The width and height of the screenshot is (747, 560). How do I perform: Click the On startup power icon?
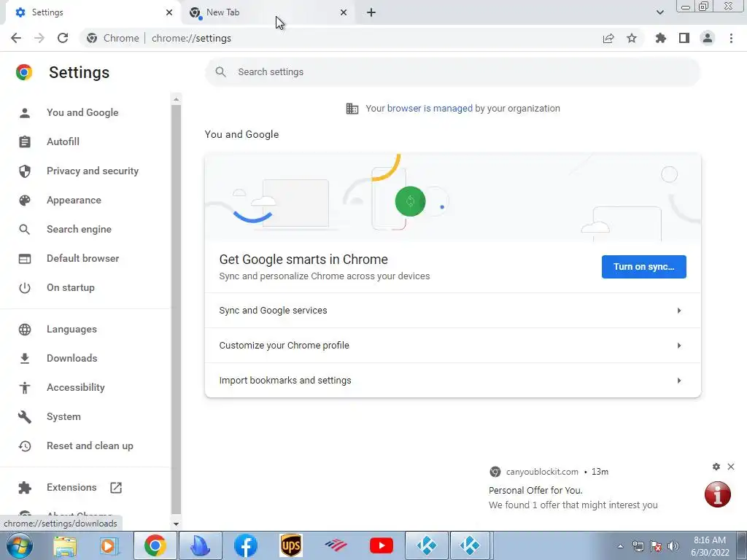click(x=25, y=287)
